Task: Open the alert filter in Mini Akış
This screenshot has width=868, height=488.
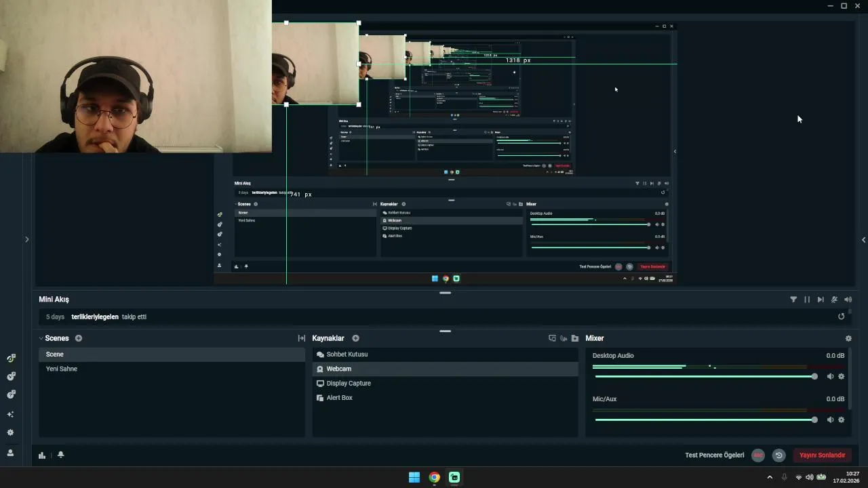Action: (793, 299)
